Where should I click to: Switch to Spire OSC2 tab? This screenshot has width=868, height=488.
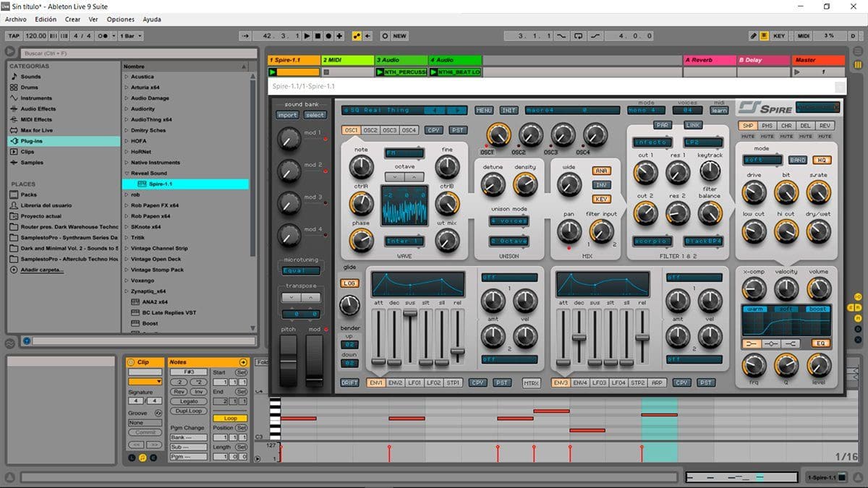(x=370, y=130)
